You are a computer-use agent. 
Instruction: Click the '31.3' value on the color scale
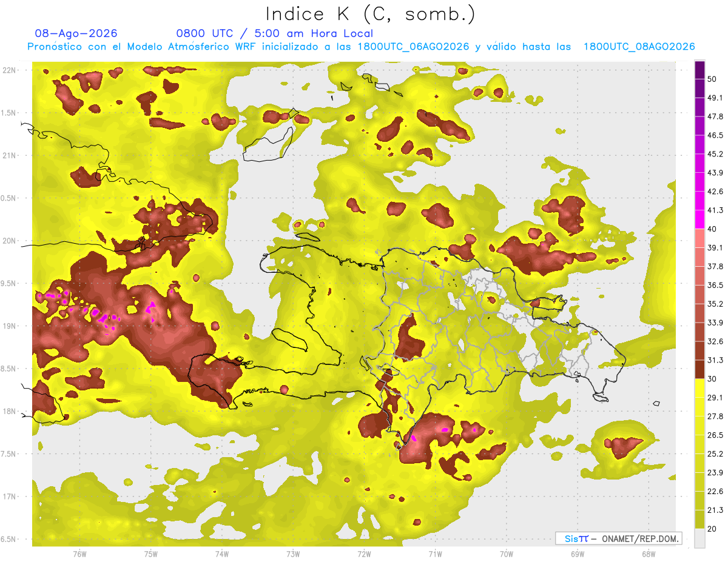(x=716, y=360)
